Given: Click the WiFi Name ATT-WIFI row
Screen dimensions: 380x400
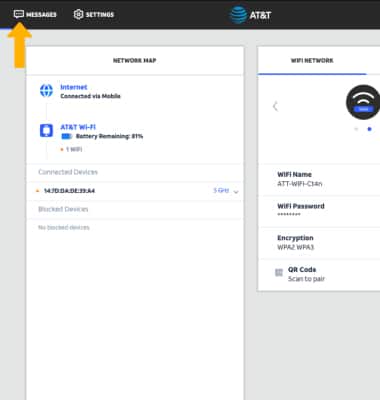Looking at the screenshot, I should [x=319, y=179].
